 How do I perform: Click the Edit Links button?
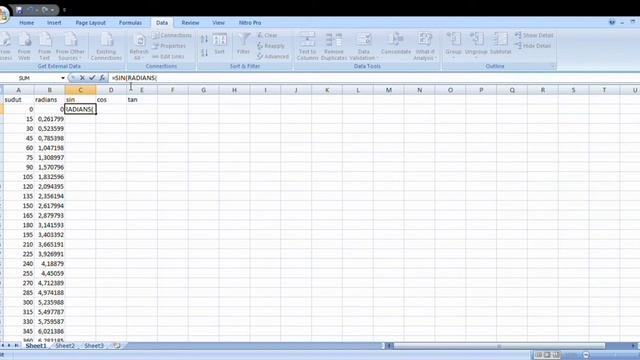[x=168, y=57]
